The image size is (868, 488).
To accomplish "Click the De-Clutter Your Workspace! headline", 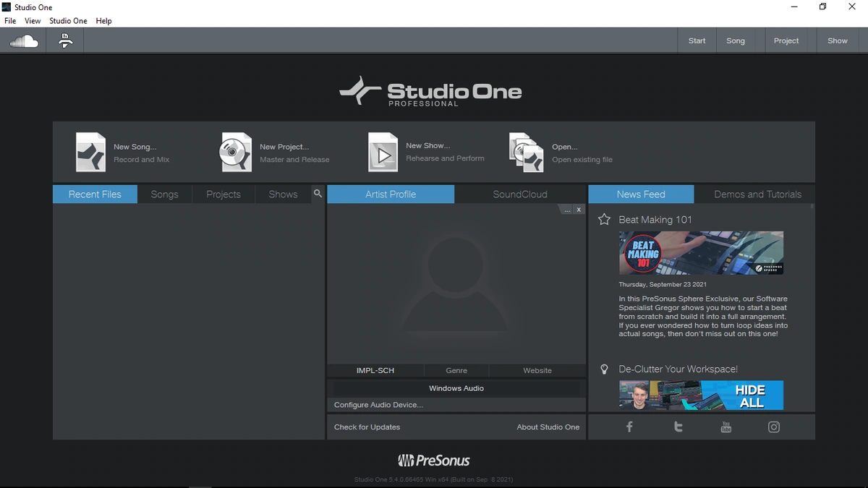I will [x=678, y=369].
